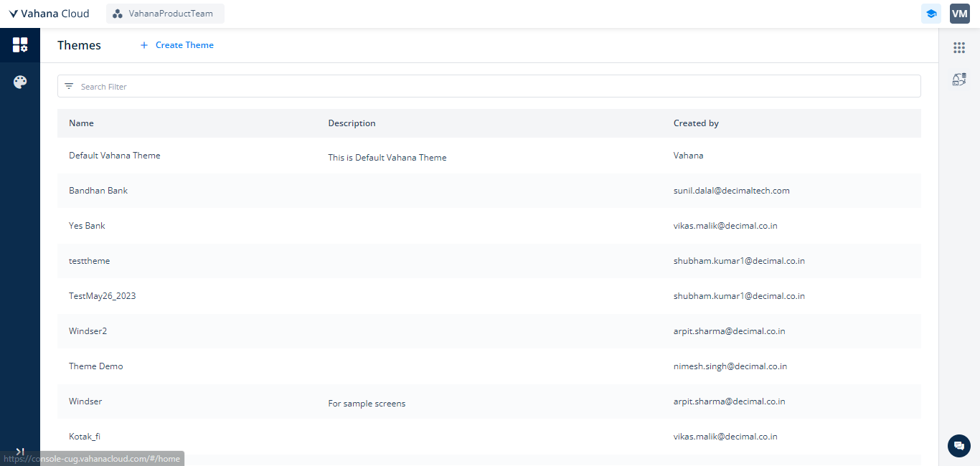
Task: Select the Windser theme name cell
Action: (85, 401)
